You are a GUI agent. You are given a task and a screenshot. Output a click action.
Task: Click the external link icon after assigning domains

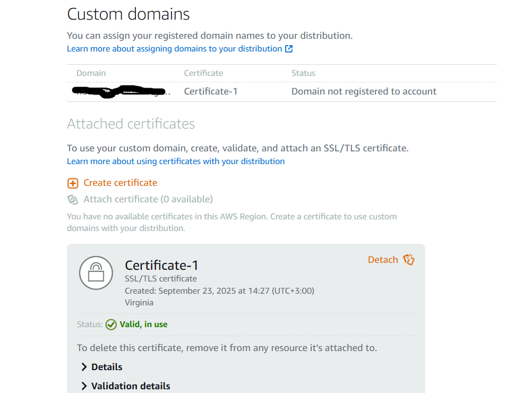point(289,49)
